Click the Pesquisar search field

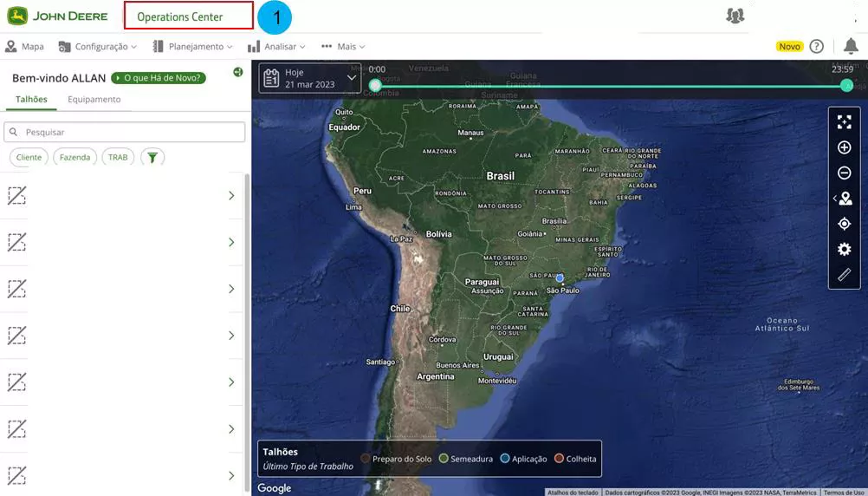coord(125,132)
